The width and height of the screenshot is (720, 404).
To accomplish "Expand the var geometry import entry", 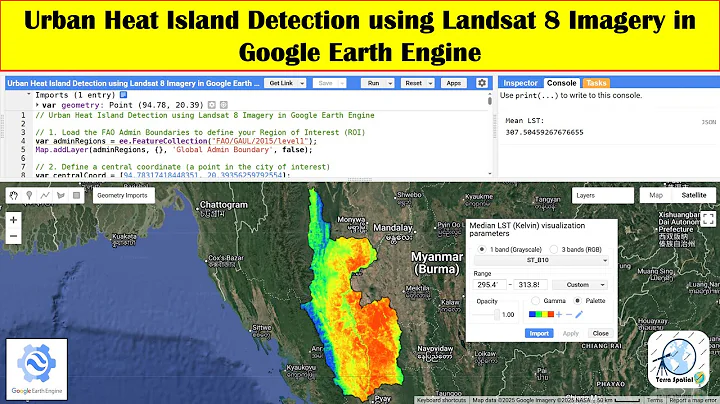I will tap(38, 105).
